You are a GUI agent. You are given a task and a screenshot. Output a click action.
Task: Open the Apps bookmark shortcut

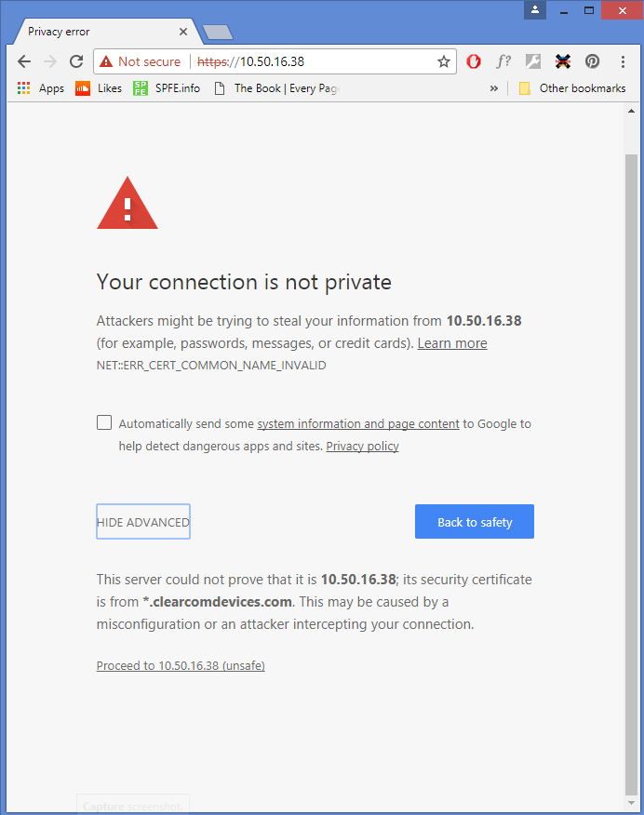point(41,88)
